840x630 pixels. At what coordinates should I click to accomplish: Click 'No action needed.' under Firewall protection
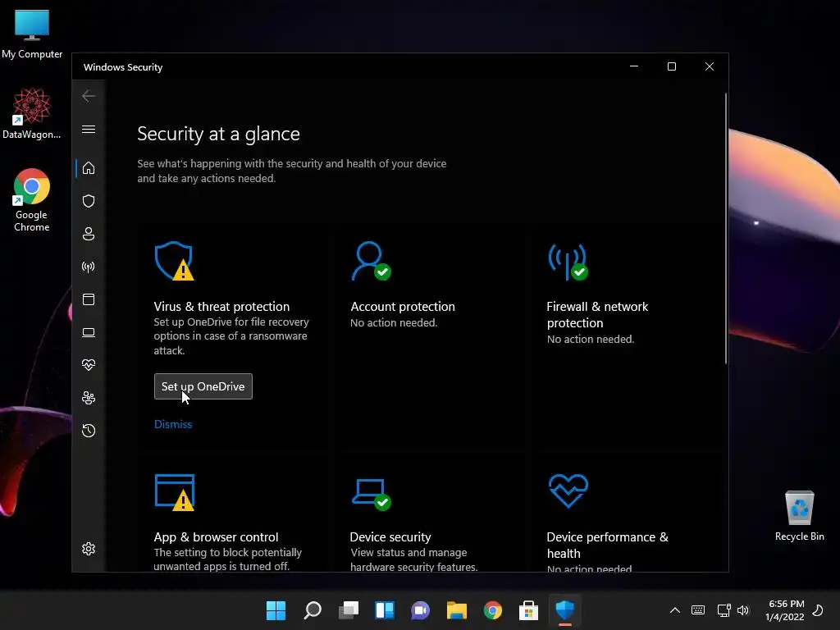[591, 339]
